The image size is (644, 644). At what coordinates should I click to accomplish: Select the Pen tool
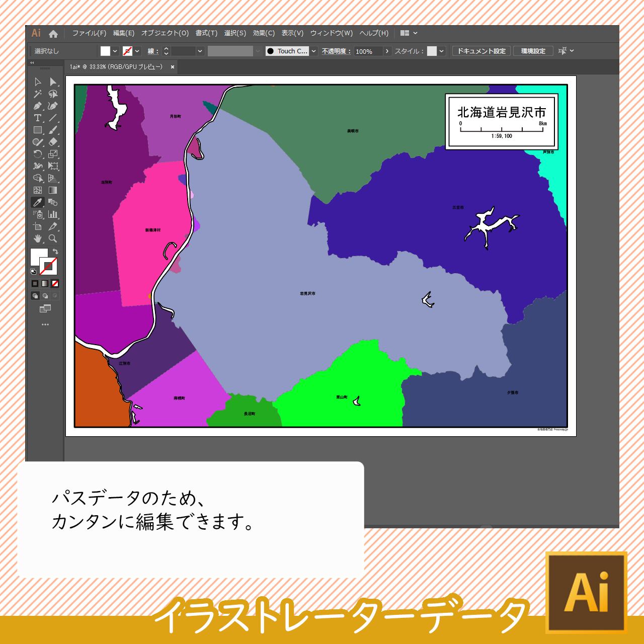pos(38,106)
